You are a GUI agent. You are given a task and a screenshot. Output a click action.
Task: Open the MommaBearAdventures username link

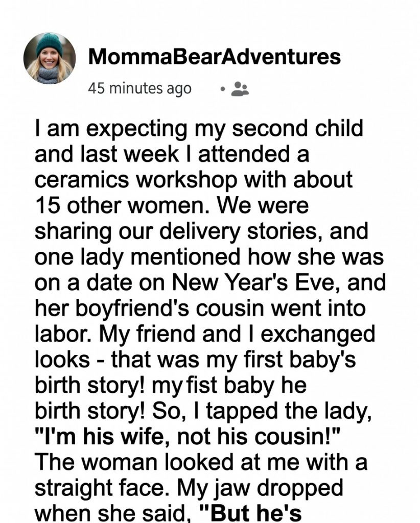tap(215, 57)
